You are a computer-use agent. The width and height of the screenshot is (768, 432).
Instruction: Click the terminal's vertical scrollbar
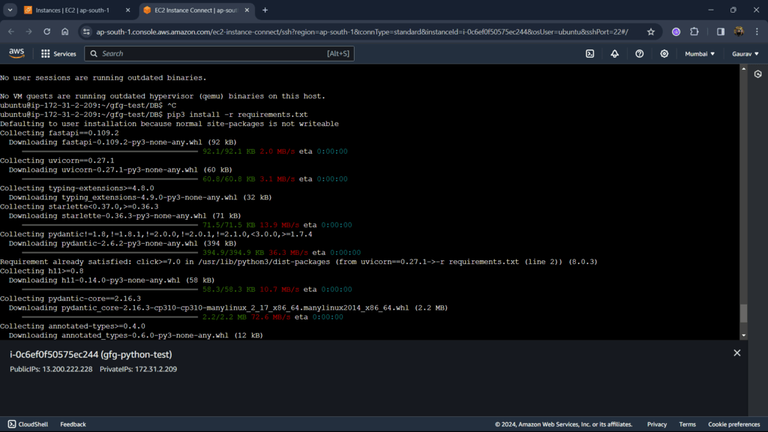click(743, 313)
